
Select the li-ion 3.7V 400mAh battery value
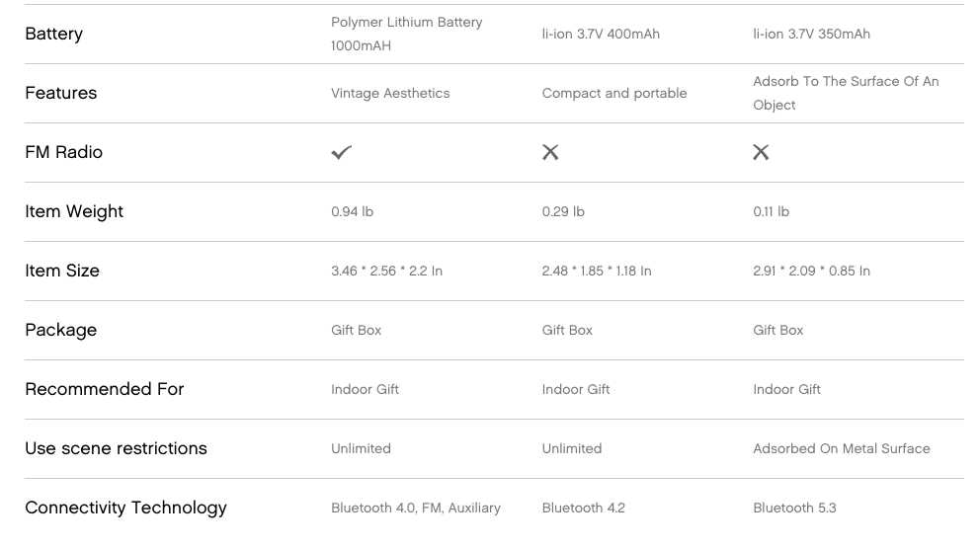[x=601, y=34]
